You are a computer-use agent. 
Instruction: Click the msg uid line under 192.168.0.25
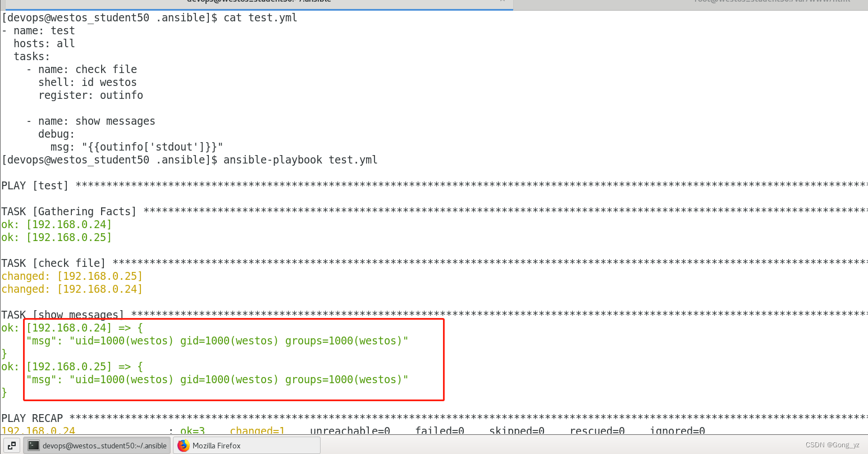pyautogui.click(x=217, y=379)
